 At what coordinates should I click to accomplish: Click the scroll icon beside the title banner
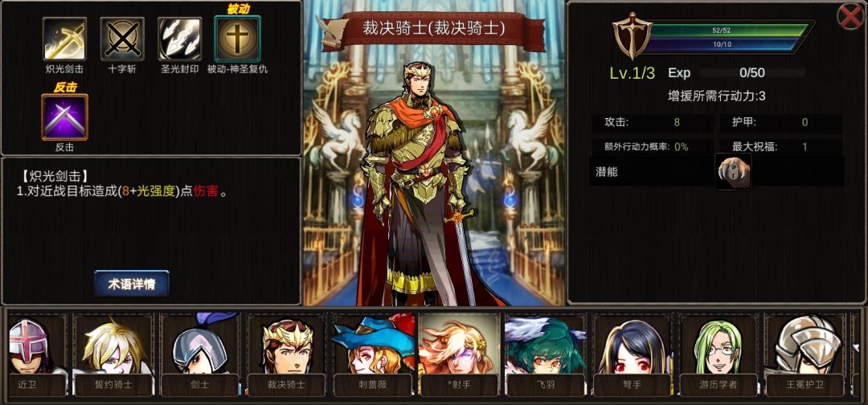pos(332,32)
